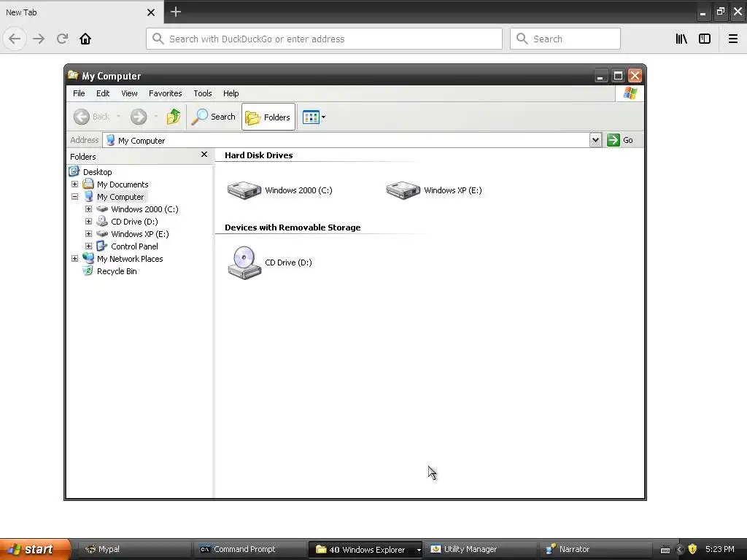Select Windows 2000 (C:) in tree

tap(144, 209)
